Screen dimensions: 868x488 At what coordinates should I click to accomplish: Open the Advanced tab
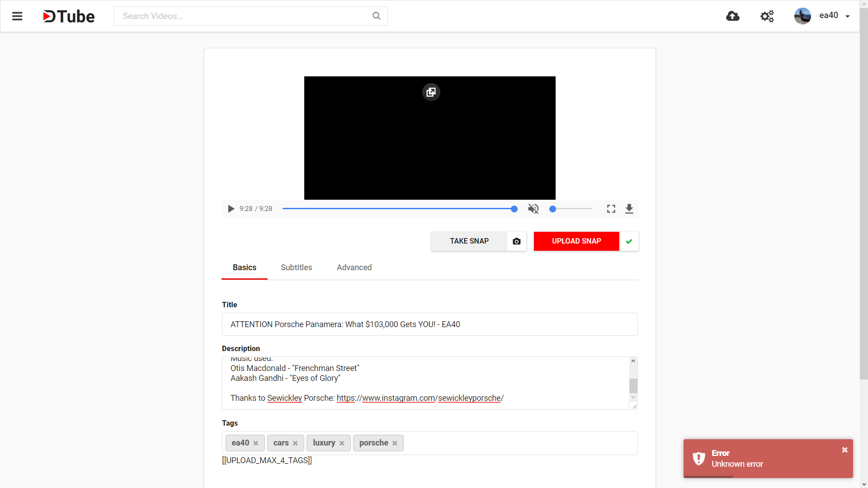[354, 267]
